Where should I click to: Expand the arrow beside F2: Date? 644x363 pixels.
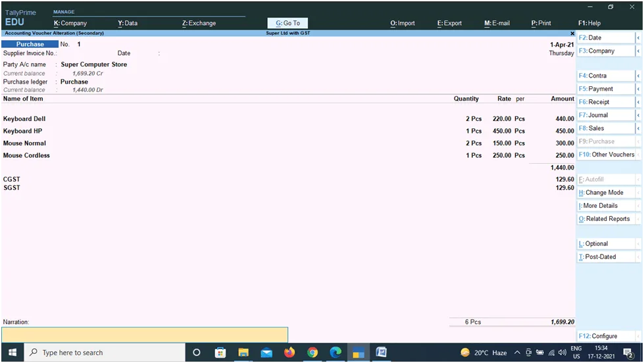click(638, 38)
